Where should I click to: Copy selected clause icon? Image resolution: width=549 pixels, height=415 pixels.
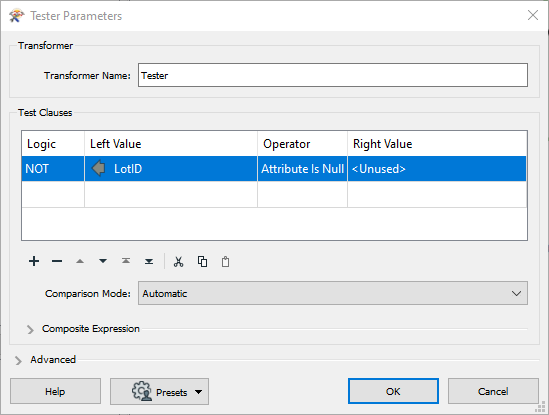(202, 262)
